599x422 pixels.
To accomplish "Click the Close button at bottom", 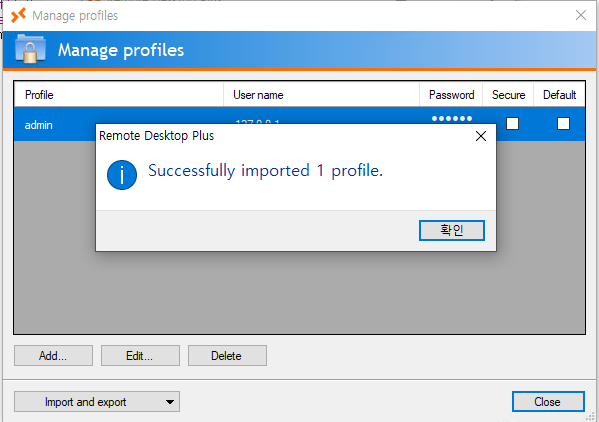I will [x=548, y=401].
